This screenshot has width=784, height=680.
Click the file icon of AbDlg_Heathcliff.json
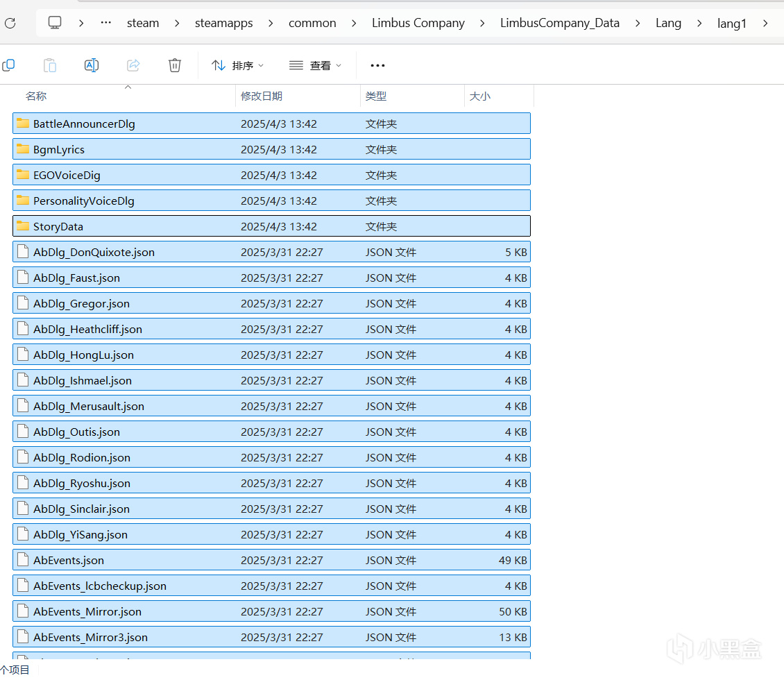pyautogui.click(x=22, y=328)
